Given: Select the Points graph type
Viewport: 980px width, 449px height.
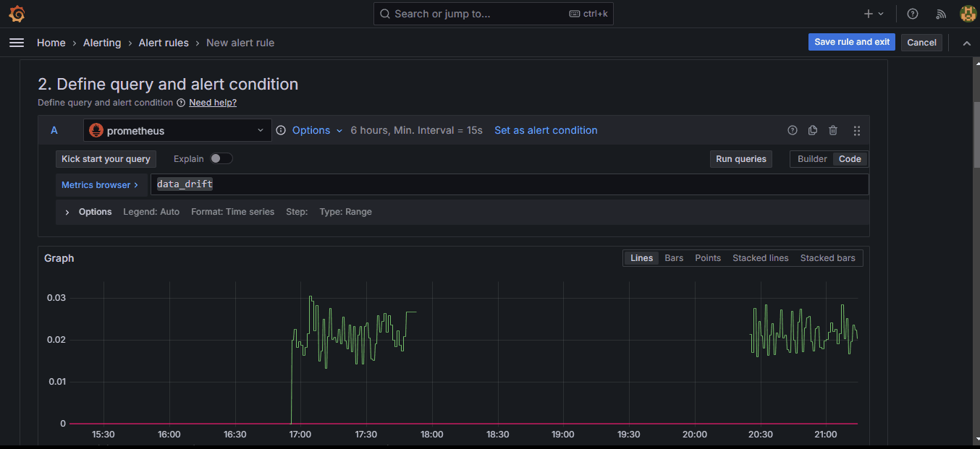Looking at the screenshot, I should coord(708,258).
